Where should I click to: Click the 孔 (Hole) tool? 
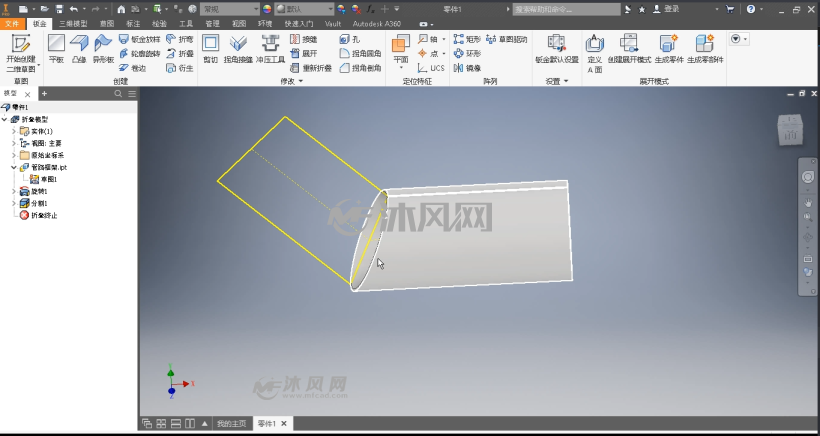(349, 39)
